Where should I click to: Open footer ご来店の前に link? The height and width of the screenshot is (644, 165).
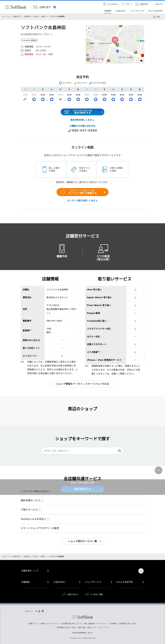(x=67, y=582)
